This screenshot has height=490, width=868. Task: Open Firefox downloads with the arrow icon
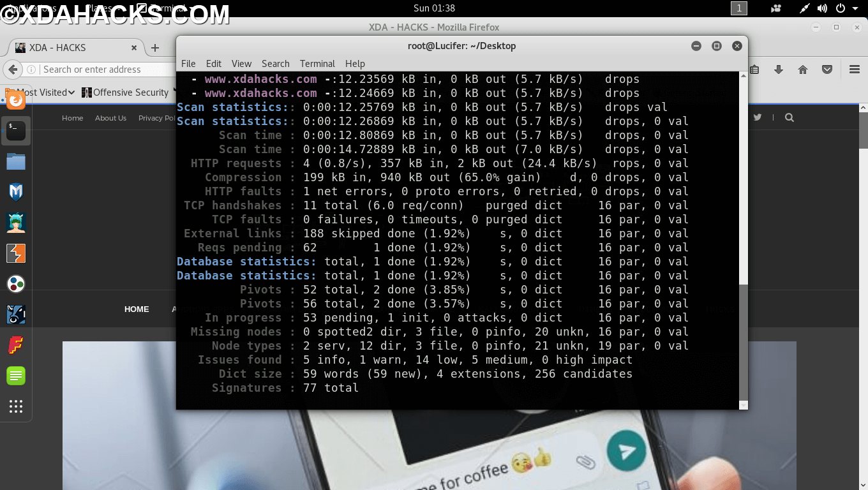pos(780,69)
